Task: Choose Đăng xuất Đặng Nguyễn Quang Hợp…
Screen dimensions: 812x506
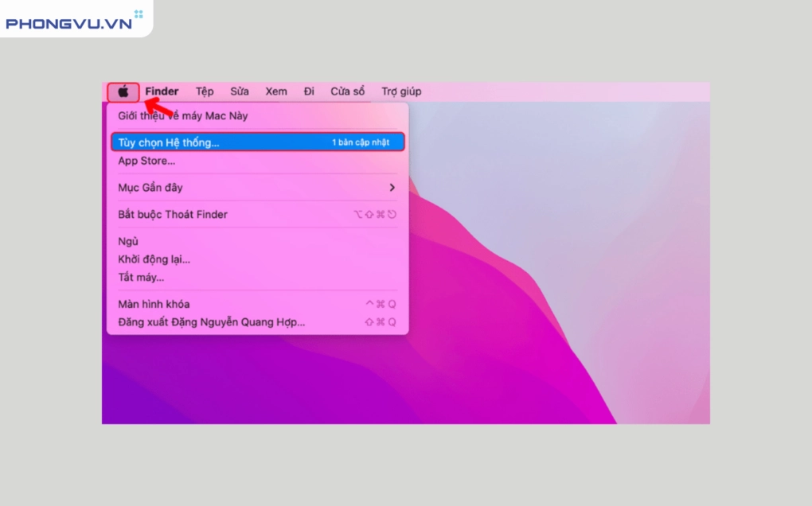Action: (212, 322)
